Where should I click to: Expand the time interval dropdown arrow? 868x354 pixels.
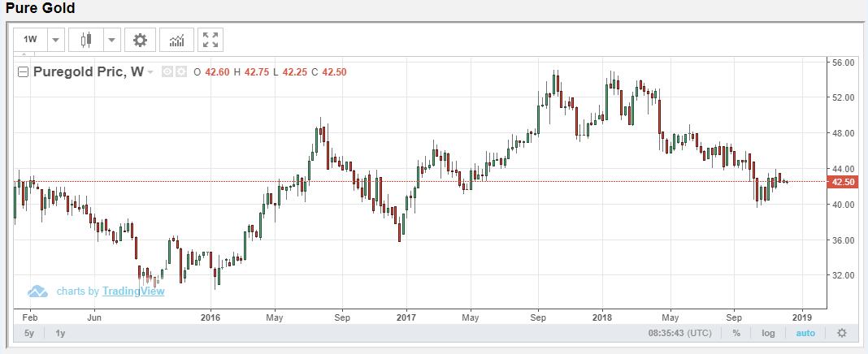55,40
